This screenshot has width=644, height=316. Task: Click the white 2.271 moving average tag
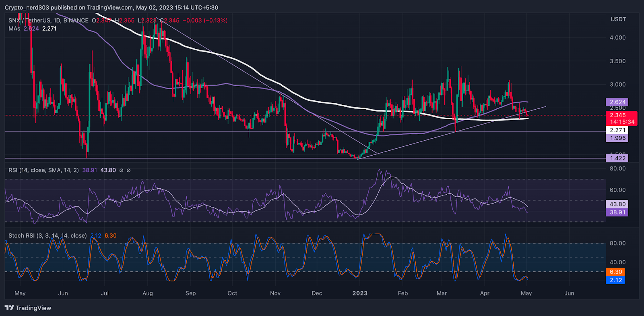click(617, 130)
